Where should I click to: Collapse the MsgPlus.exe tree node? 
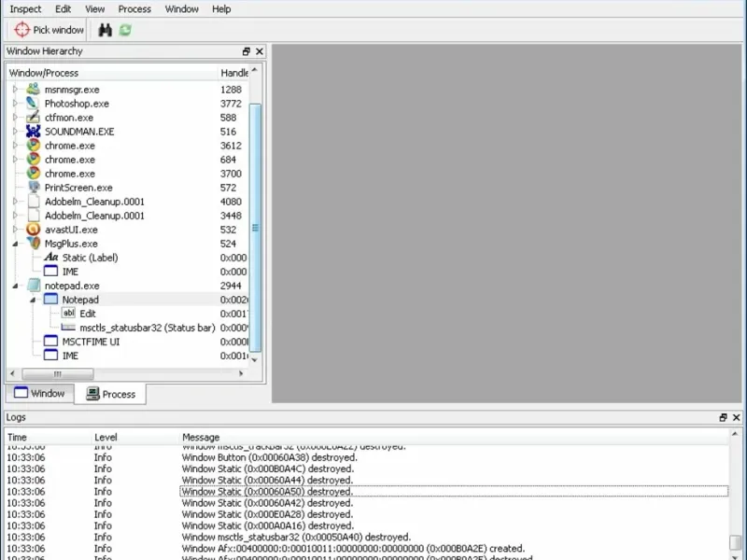(x=15, y=244)
